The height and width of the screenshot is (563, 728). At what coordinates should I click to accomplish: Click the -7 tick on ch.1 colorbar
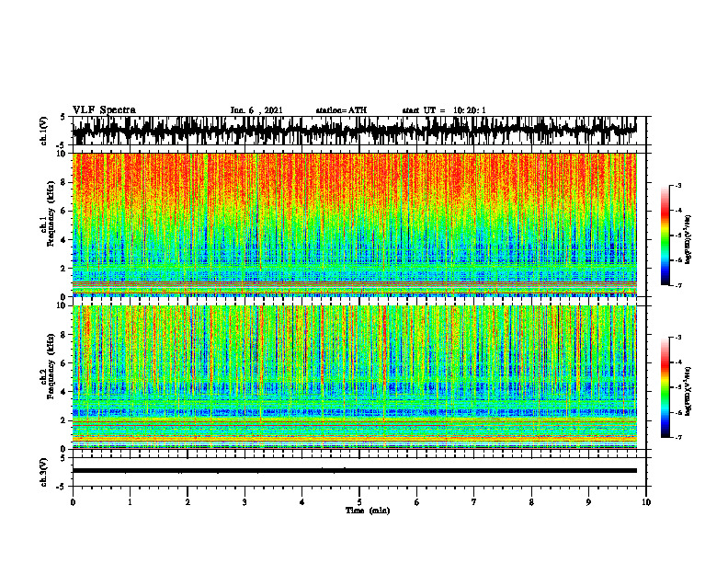[x=678, y=285]
